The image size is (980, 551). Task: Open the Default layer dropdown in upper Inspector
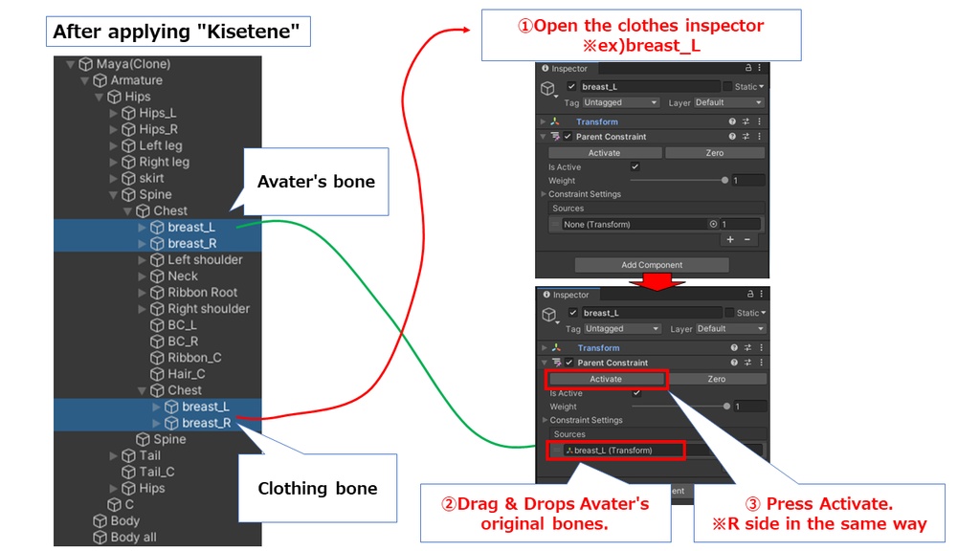coord(728,102)
